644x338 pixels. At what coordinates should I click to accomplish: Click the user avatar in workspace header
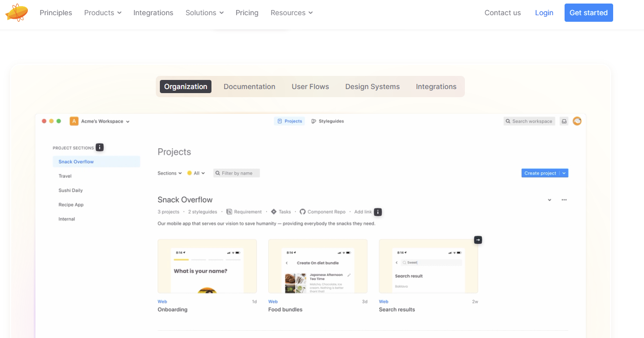pos(577,121)
